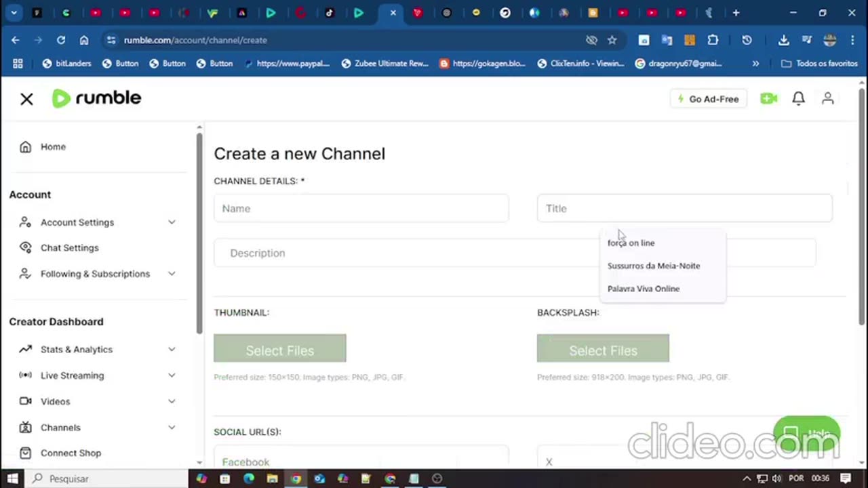Focus the channel Name input field
Viewport: 868px width, 488px height.
[x=361, y=208]
